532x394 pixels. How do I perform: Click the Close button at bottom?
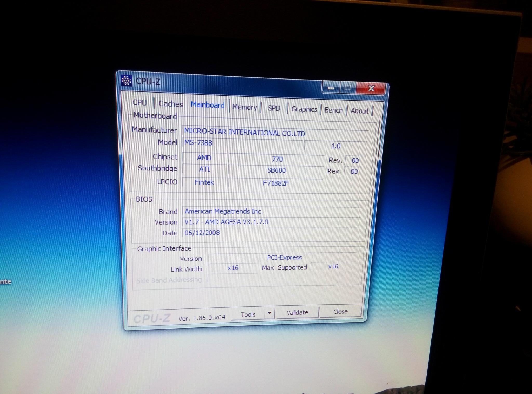(x=340, y=311)
